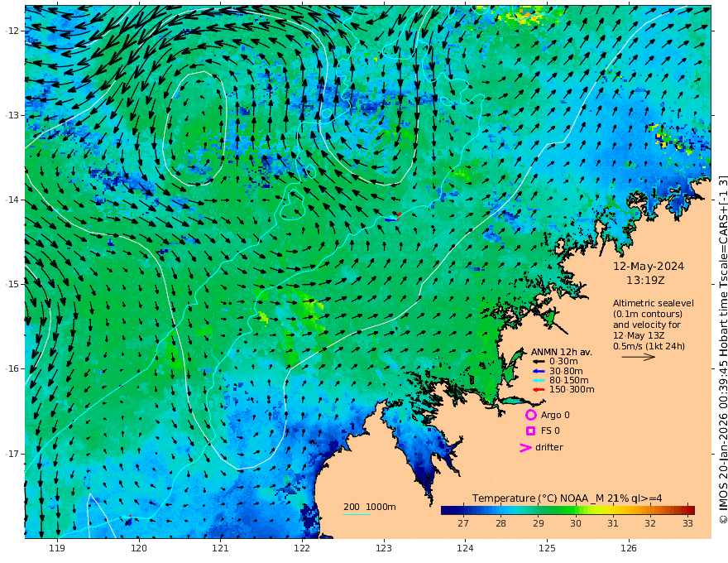Click the 'and velocity for' text line
Screen dimensions: 728x563
click(647, 325)
